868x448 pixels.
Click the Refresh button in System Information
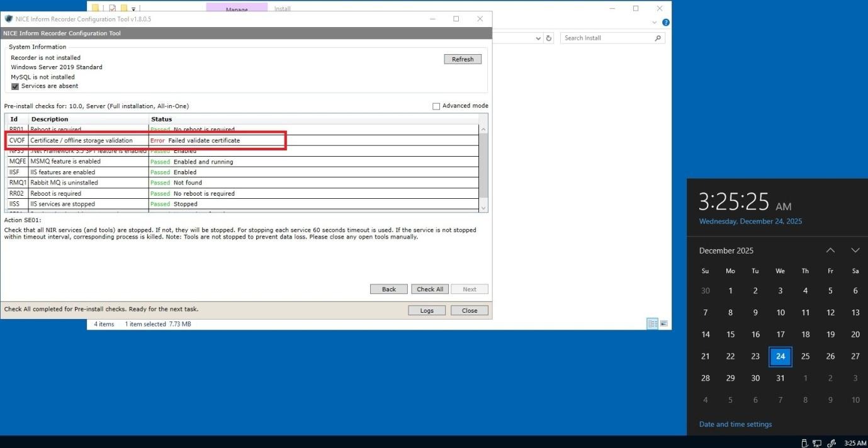tap(463, 59)
